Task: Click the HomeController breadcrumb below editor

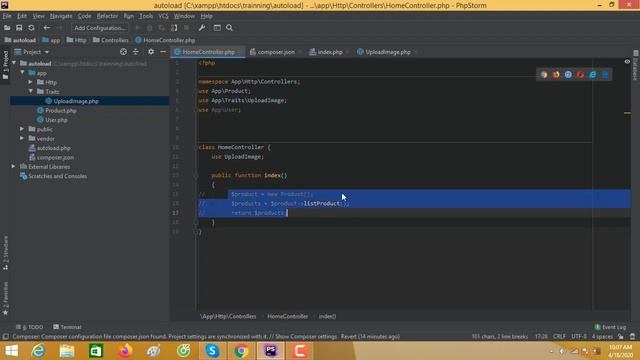Action: point(288,316)
